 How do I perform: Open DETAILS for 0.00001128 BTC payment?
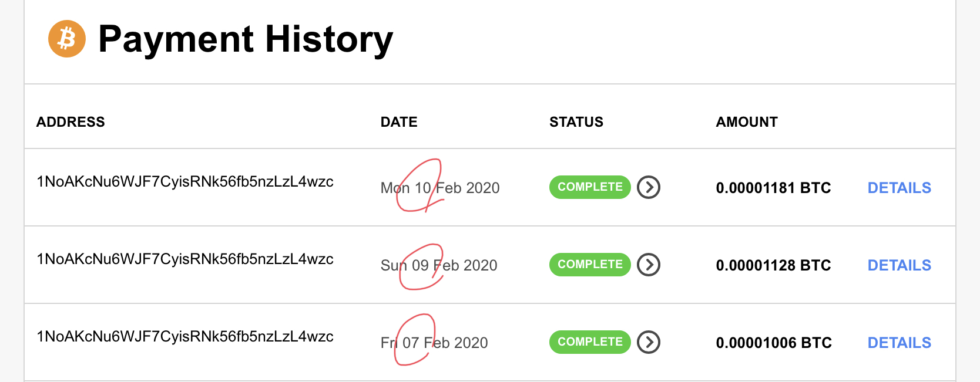coord(900,265)
